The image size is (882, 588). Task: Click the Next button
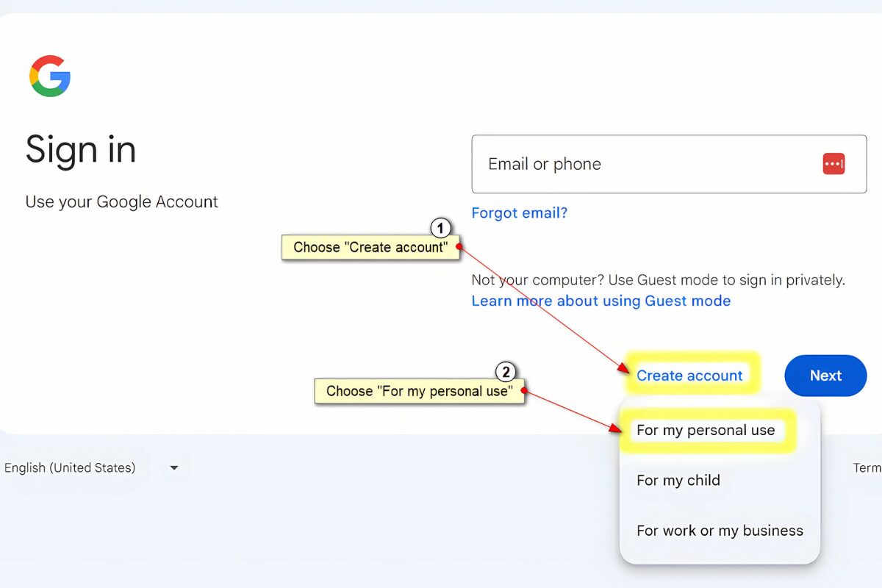[825, 376]
